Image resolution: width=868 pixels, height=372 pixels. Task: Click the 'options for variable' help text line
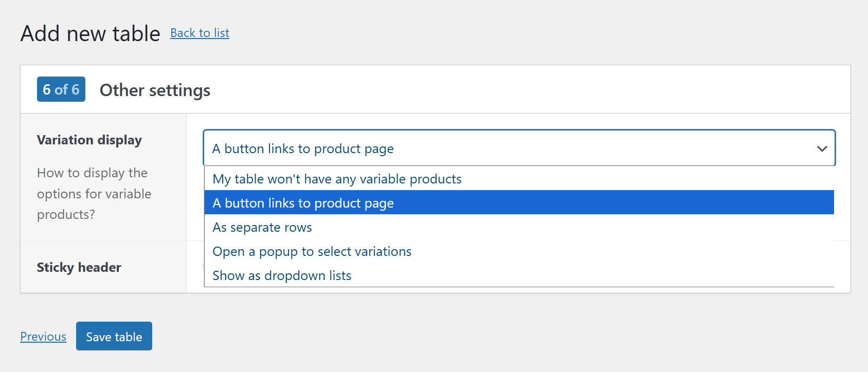point(94,194)
